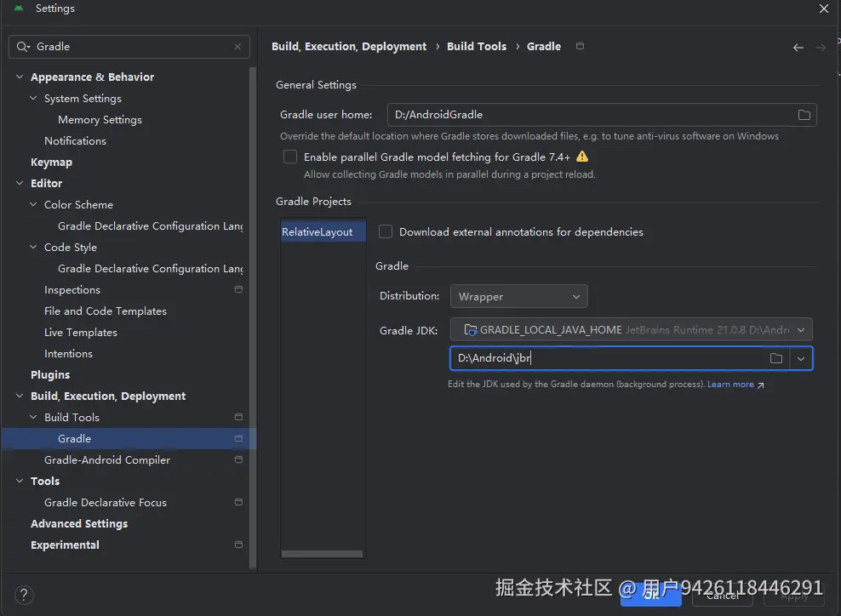
Task: Click the Cancel button
Action: pos(722,596)
